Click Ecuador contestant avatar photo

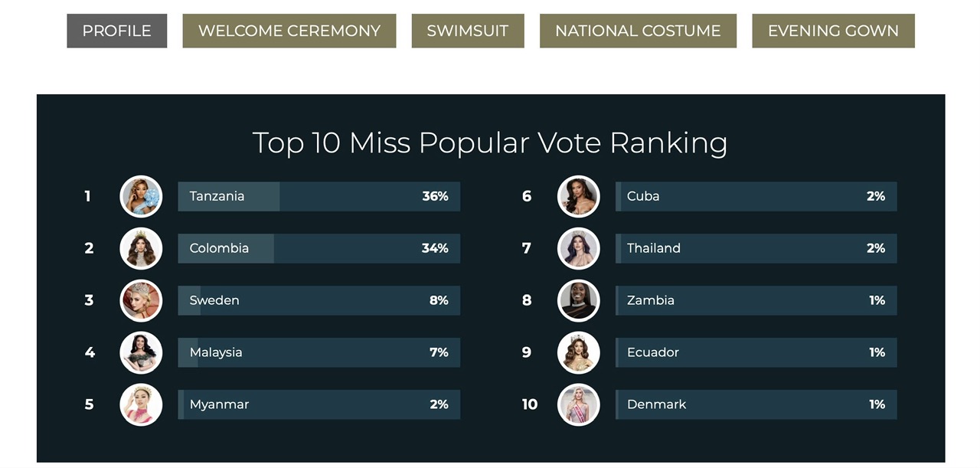(x=578, y=352)
